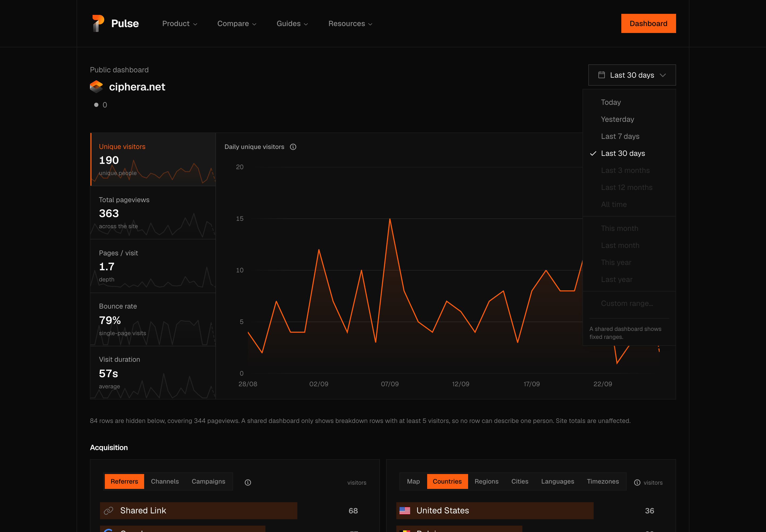Screen dimensions: 766x532
Task: Expand the Product navigation menu
Action: click(180, 24)
